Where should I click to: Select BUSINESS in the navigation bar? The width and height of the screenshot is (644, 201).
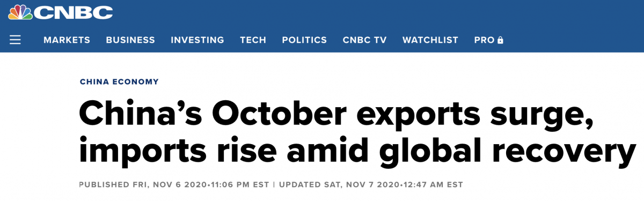click(x=130, y=40)
